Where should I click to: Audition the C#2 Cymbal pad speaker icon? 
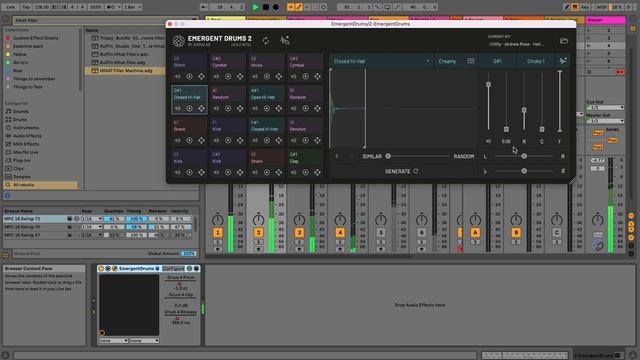[216, 76]
